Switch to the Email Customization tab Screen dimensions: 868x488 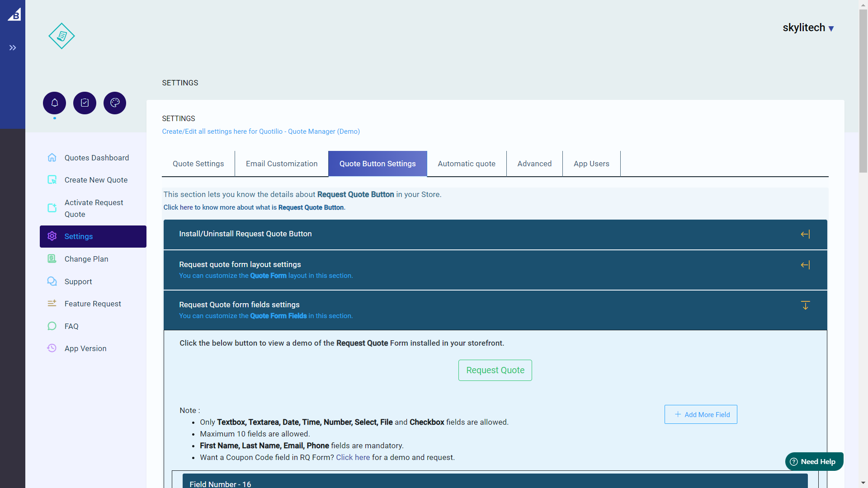coord(281,164)
